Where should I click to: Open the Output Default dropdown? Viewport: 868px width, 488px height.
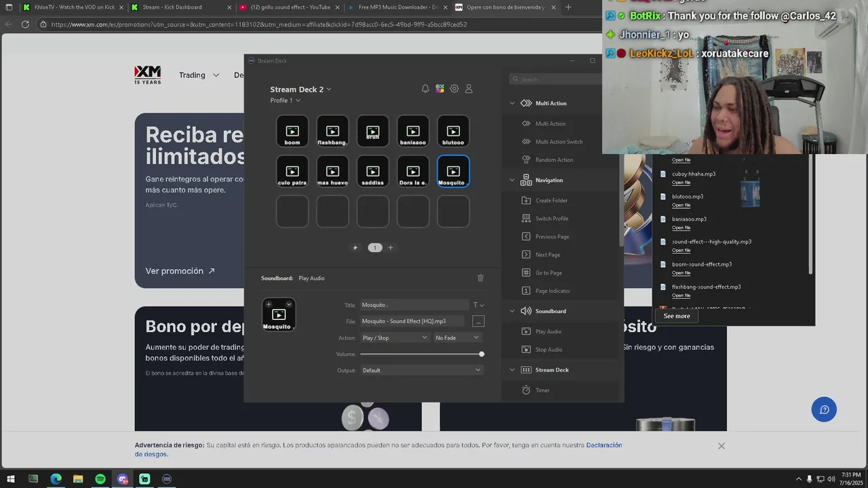tap(421, 370)
